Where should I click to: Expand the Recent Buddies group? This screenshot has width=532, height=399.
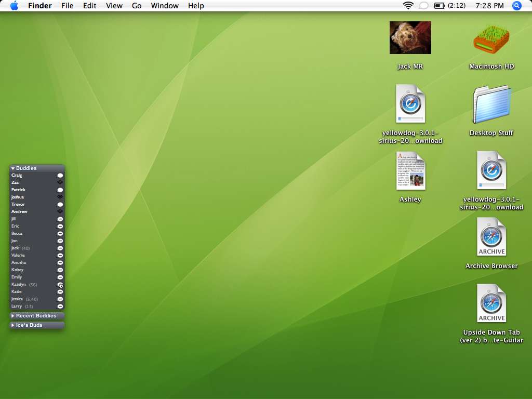pyautogui.click(x=13, y=316)
